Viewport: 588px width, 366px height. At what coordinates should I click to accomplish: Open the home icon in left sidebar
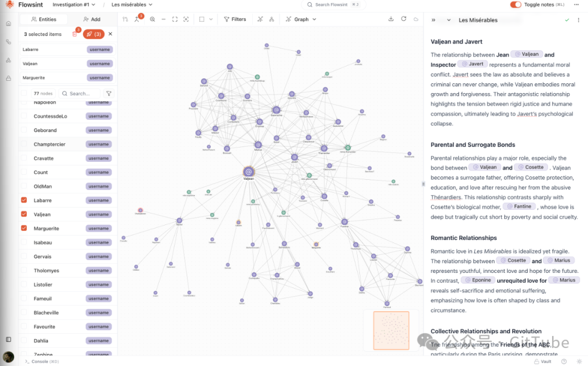point(8,23)
